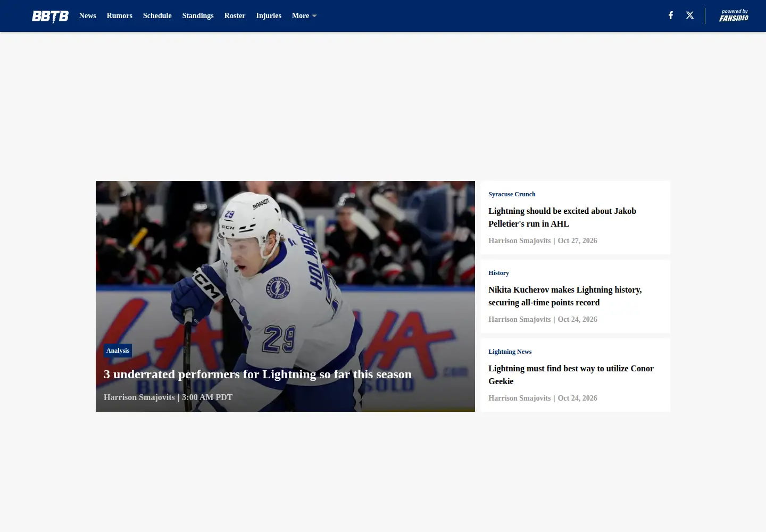This screenshot has width=766, height=532.
Task: View the Standings page
Action: click(198, 16)
